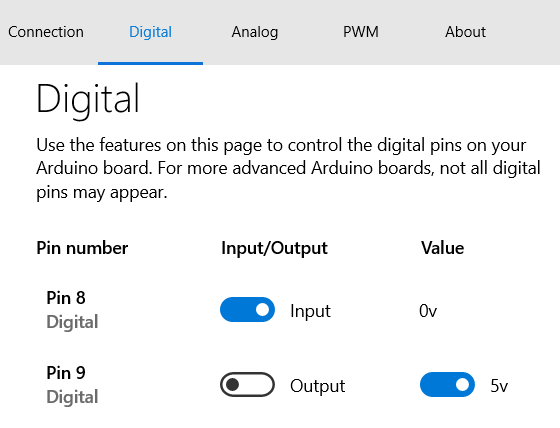Click the Input label beside Pin 8 toggle
Viewport: 560px width, 428px height.
[310, 311]
